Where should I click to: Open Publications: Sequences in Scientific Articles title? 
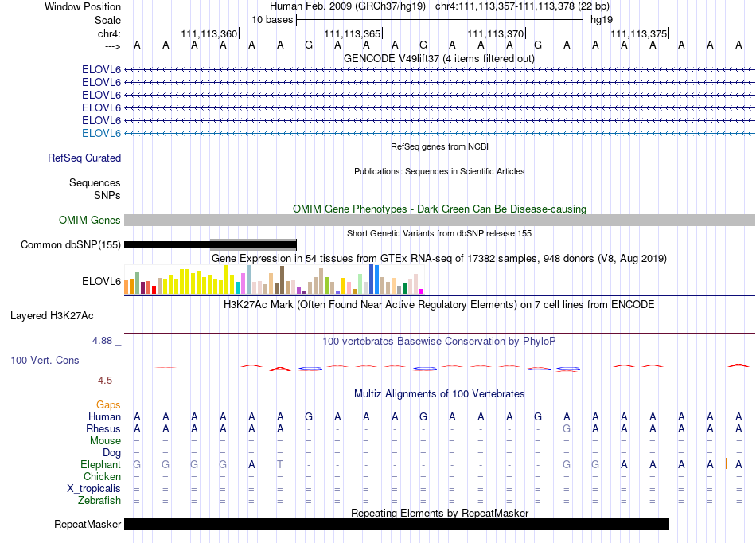point(439,171)
